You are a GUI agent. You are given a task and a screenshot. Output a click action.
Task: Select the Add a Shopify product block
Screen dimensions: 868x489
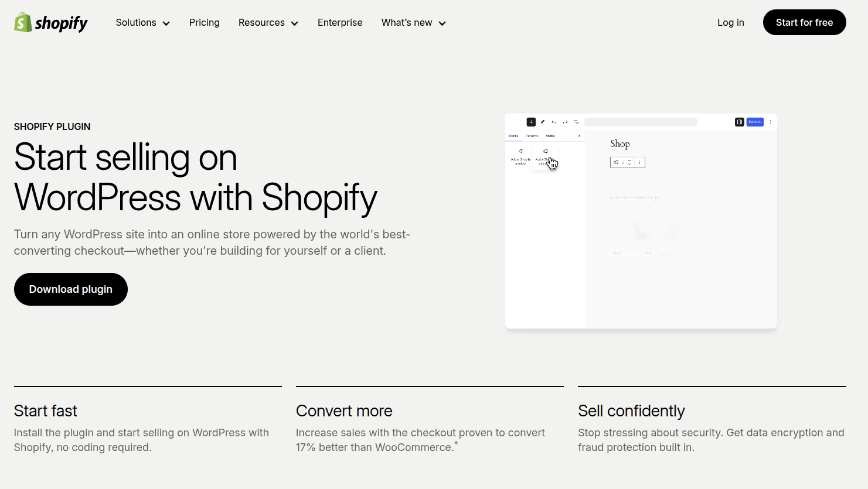(520, 156)
